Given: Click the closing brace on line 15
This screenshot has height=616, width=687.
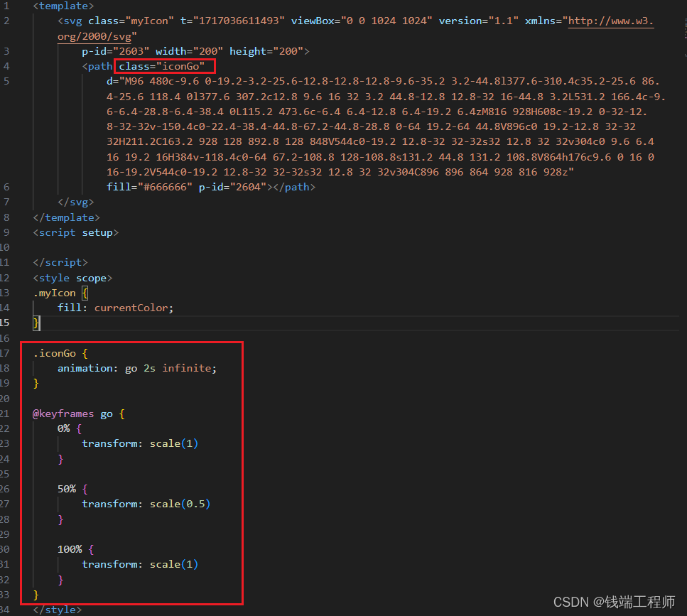Looking at the screenshot, I should [36, 323].
